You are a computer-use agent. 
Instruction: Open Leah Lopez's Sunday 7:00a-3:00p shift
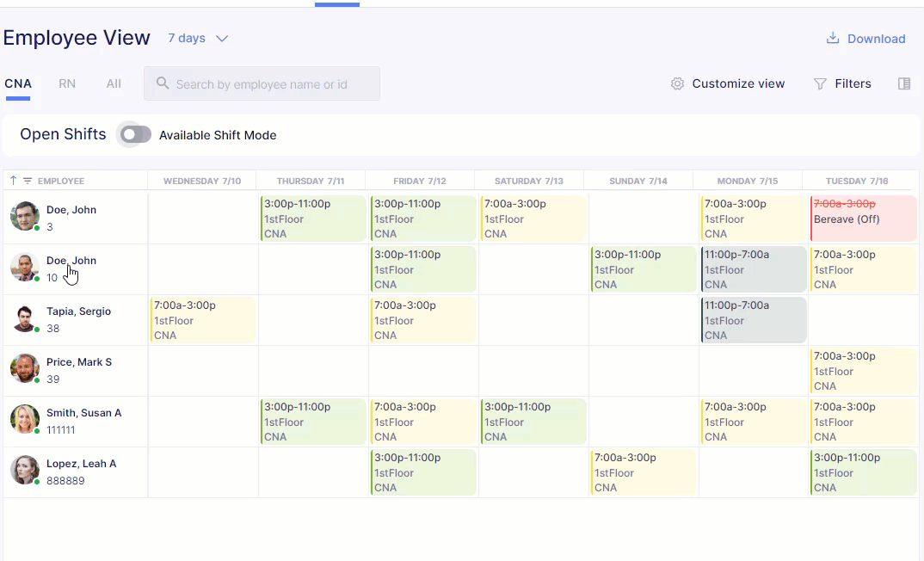(x=643, y=472)
